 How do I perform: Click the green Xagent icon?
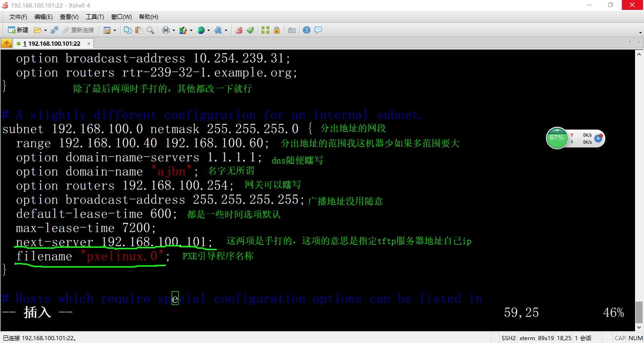(x=250, y=30)
